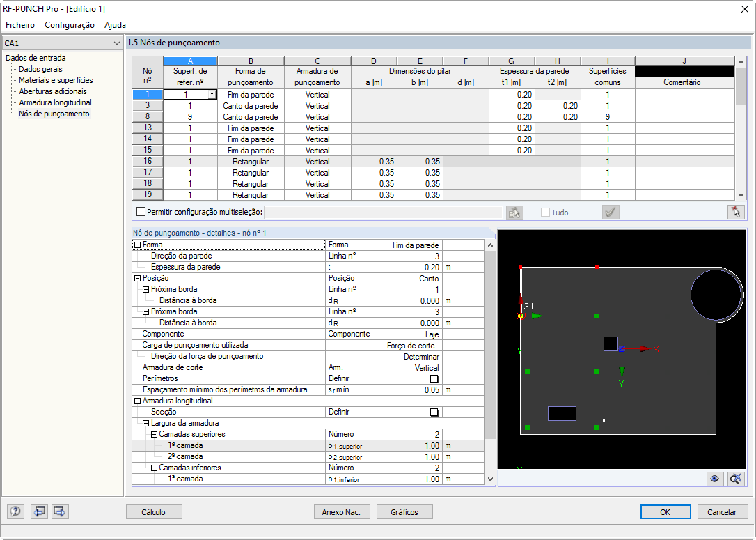Collapse the Forma group
Image resolution: width=756 pixels, height=540 pixels.
pos(137,245)
